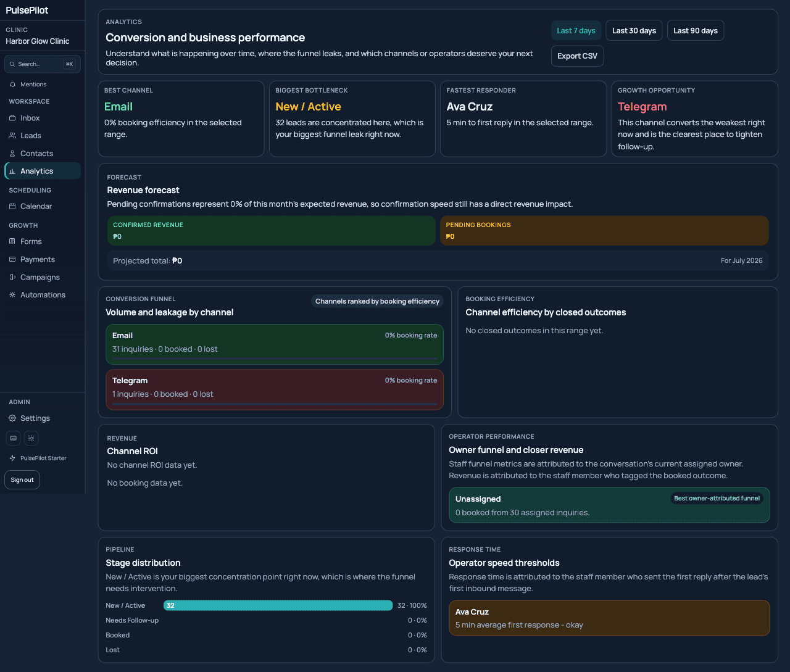Click the Pending Bookings amber bar
Screen dimensions: 790x672
(604, 230)
